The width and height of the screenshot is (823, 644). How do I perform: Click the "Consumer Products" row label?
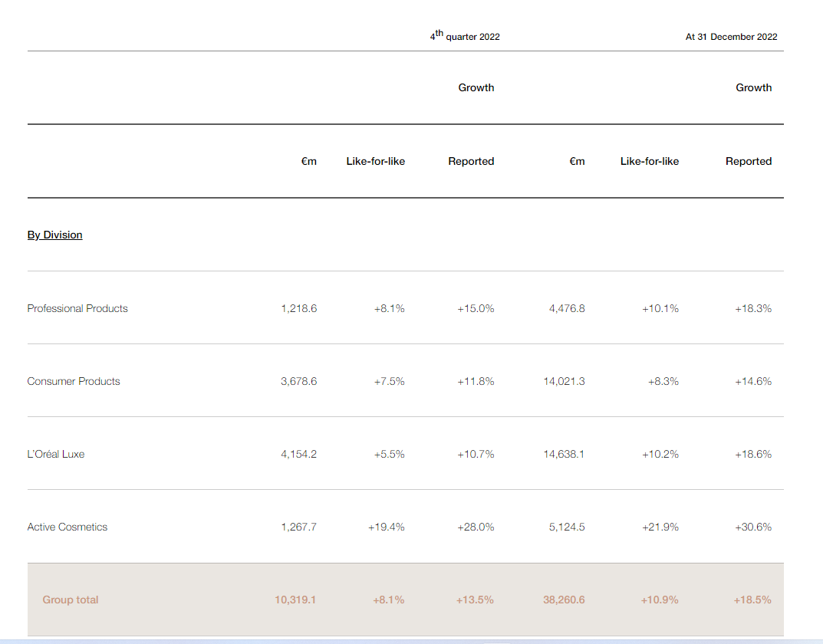74,381
